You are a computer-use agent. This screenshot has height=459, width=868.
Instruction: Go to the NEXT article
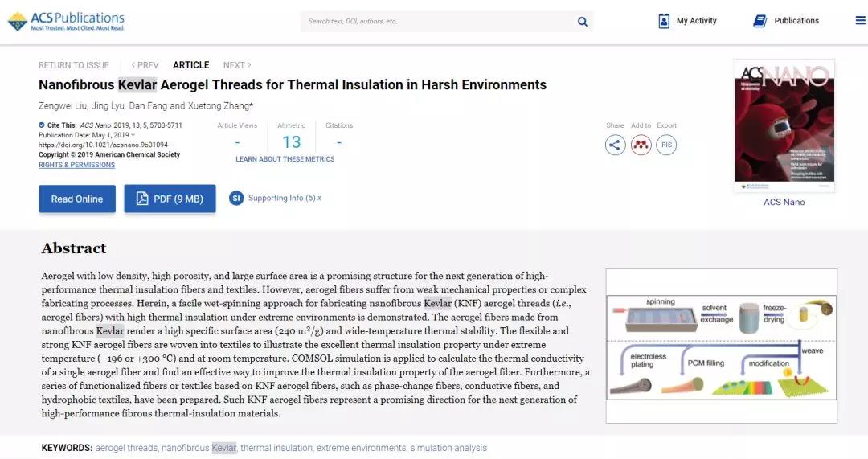[x=237, y=65]
